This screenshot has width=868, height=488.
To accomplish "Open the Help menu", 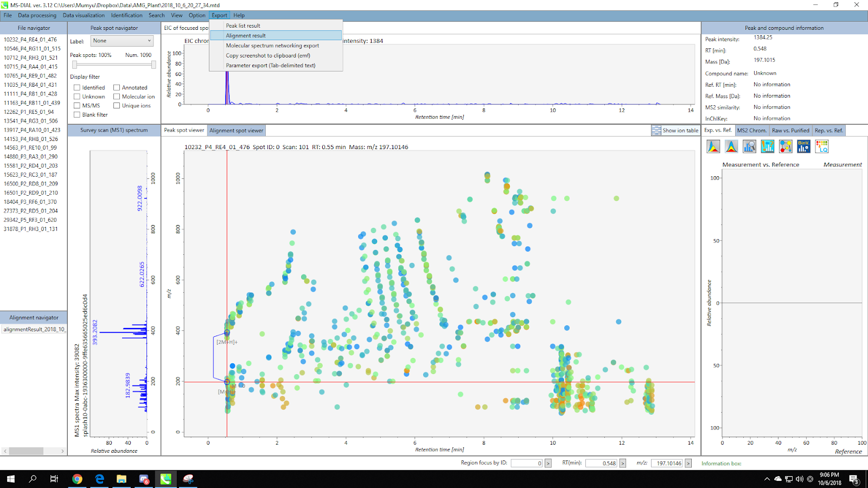I will pyautogui.click(x=239, y=15).
